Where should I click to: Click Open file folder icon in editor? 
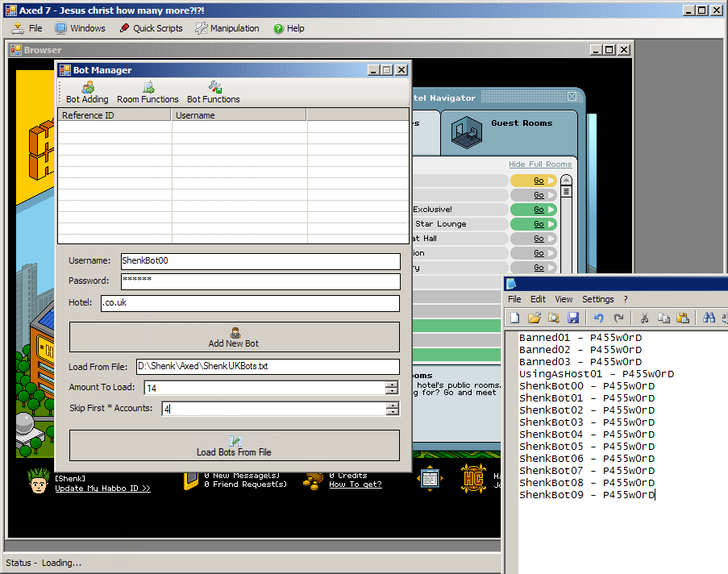click(x=535, y=318)
